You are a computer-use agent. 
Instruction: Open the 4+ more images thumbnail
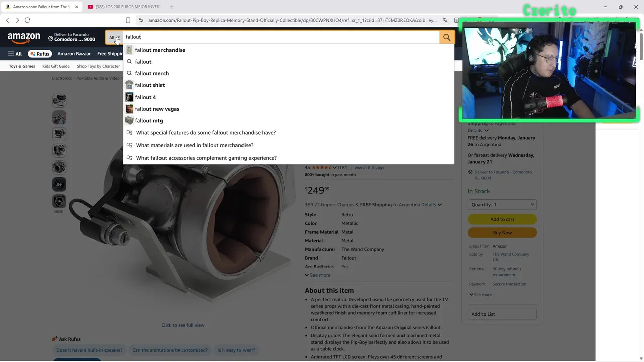click(59, 184)
